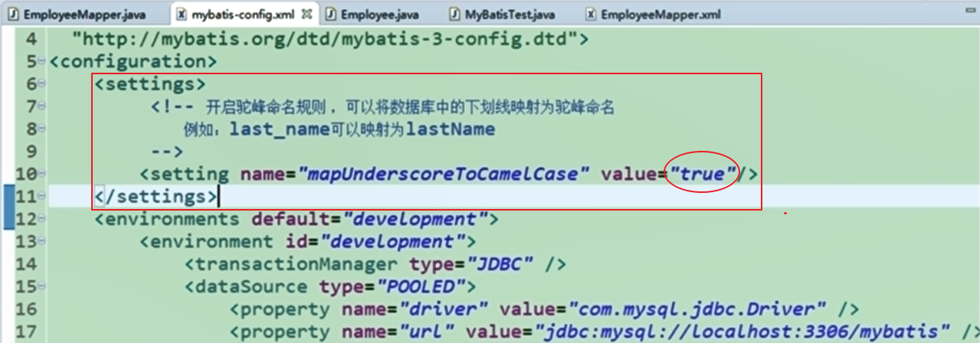Image resolution: width=980 pixels, height=343 pixels.
Task: Collapse the configuration element on line 5
Action: [42, 60]
